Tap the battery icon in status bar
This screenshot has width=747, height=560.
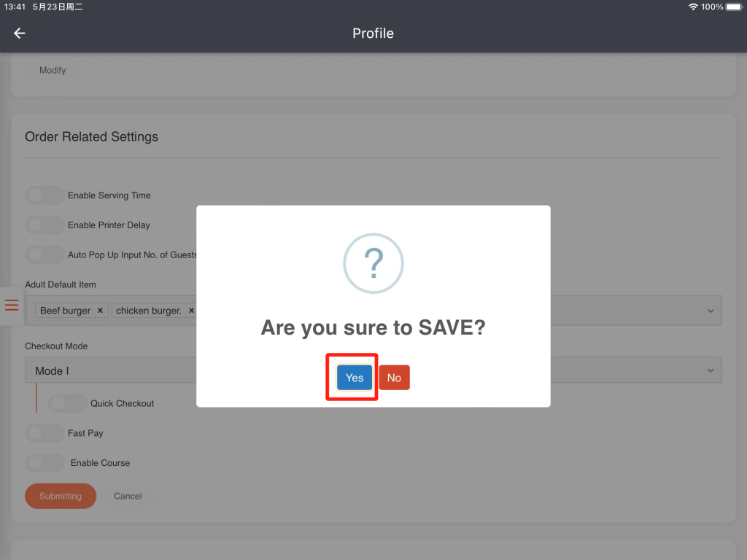[733, 7]
